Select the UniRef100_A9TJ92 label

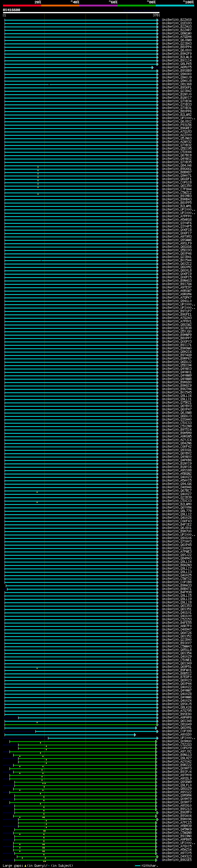click(177, 751)
